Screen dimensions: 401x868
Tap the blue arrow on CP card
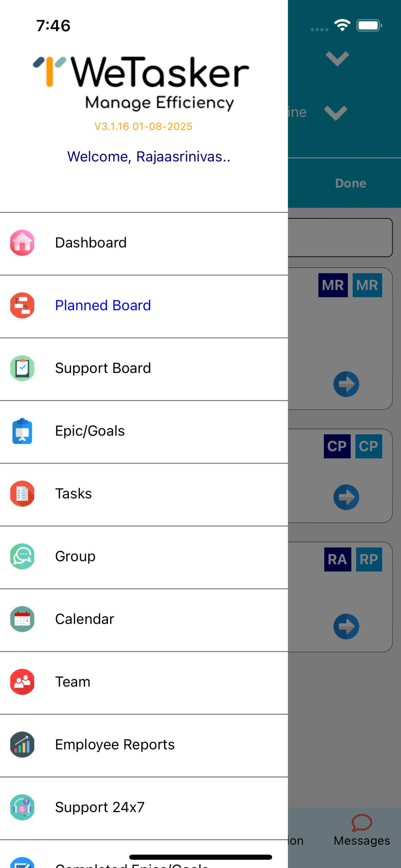(346, 497)
